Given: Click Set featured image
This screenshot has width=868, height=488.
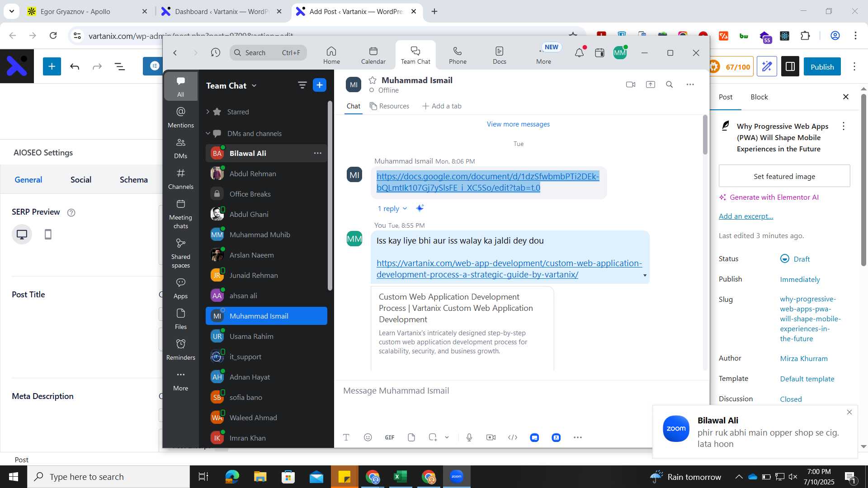Looking at the screenshot, I should pyautogui.click(x=784, y=176).
